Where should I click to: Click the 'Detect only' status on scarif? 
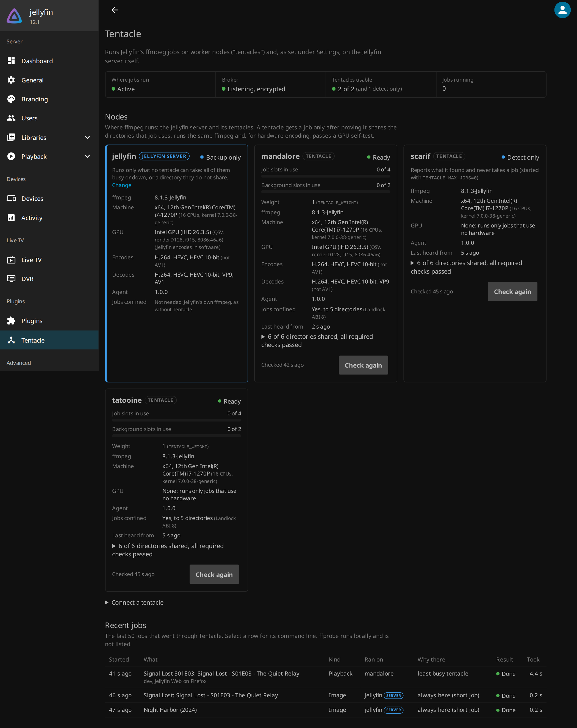520,157
